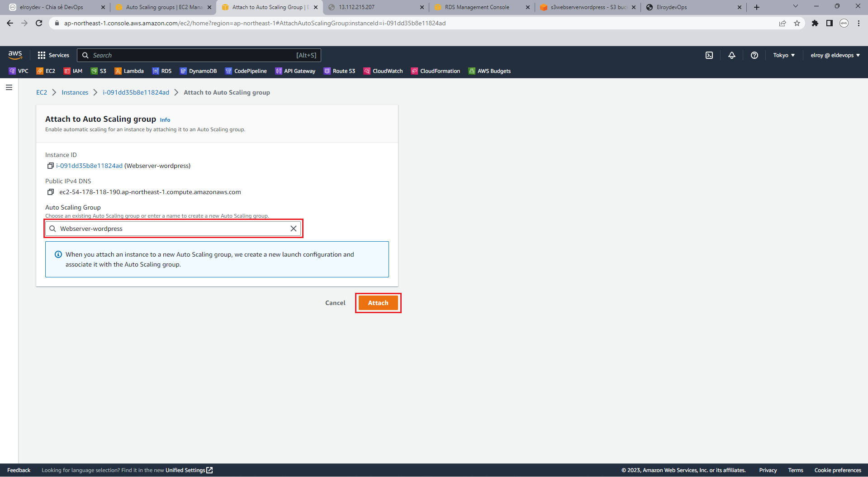The height and width of the screenshot is (477, 868).
Task: Switch to 13.112.215.207 tab
Action: click(x=376, y=7)
